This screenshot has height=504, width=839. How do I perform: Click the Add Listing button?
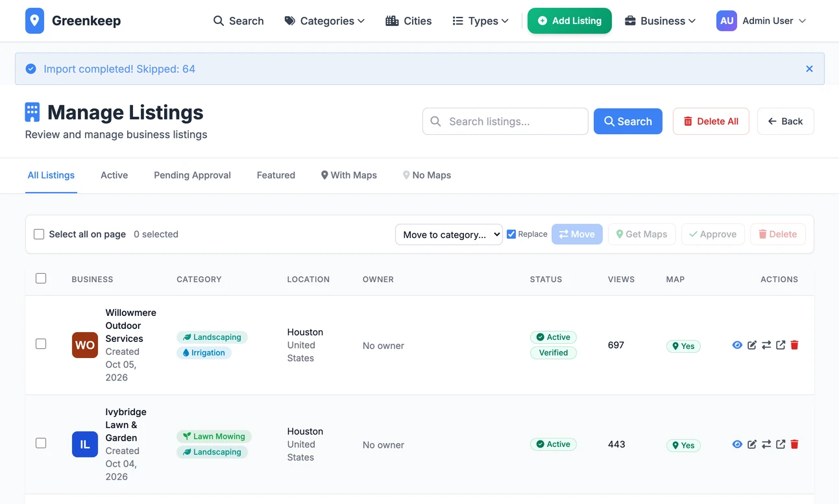pos(570,21)
